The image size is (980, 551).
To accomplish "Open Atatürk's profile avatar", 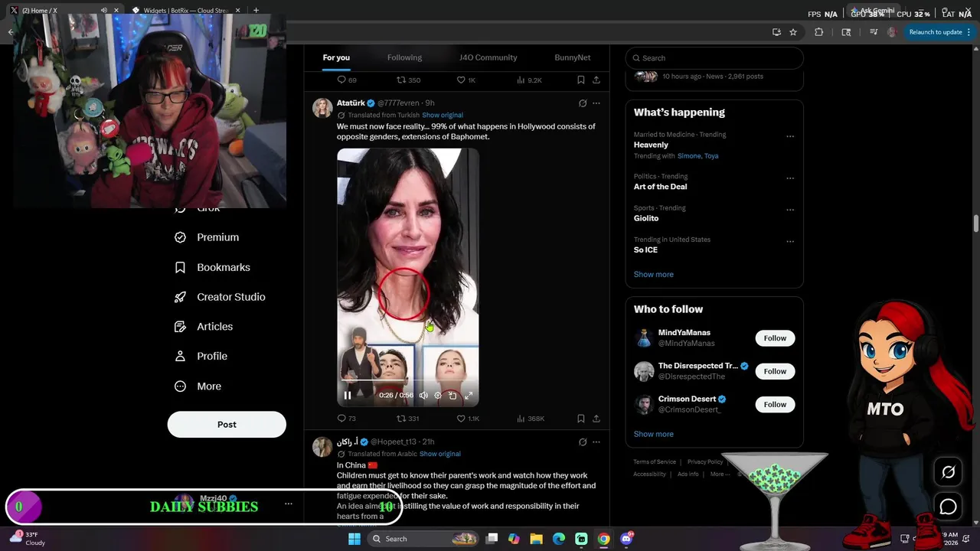I will click(322, 108).
